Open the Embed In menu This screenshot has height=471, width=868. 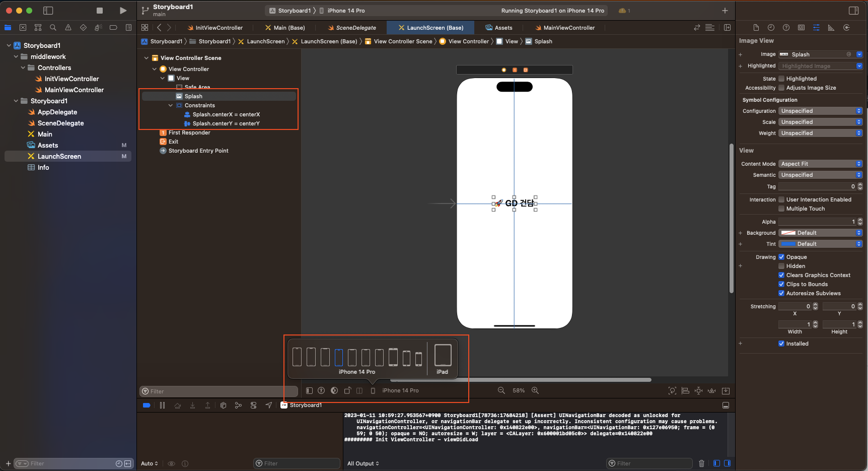coord(726,390)
